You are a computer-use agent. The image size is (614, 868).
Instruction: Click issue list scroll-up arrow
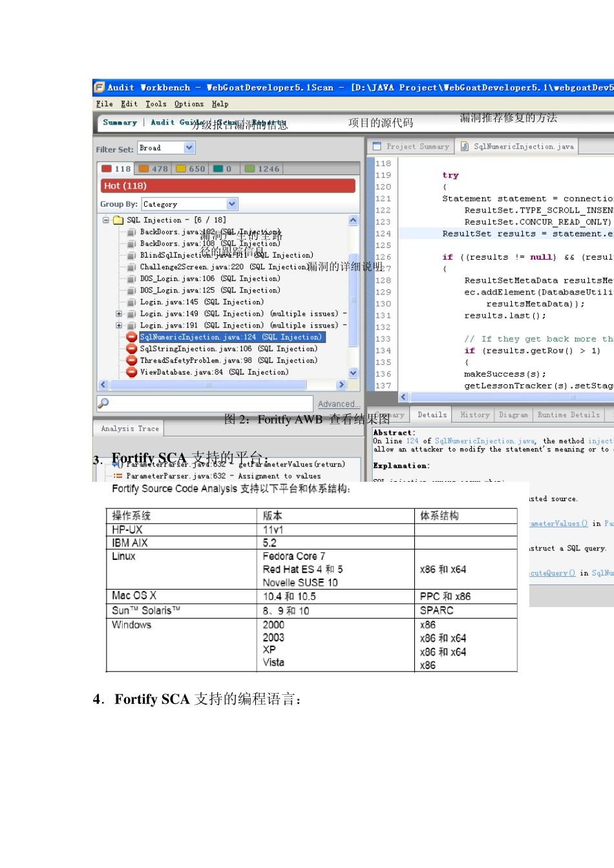[x=353, y=220]
